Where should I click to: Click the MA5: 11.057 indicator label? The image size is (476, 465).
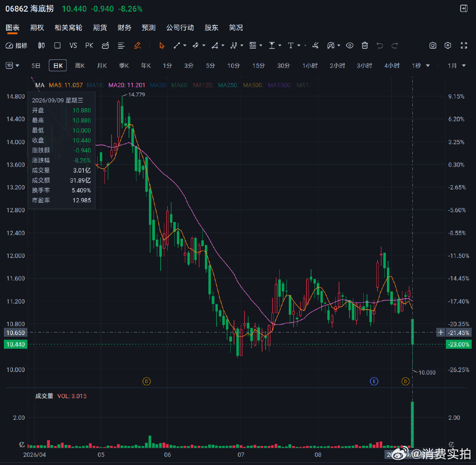[66, 85]
